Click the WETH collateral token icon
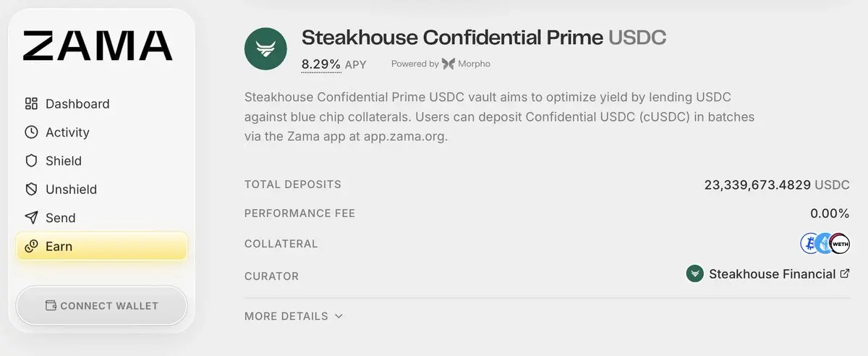 point(839,244)
